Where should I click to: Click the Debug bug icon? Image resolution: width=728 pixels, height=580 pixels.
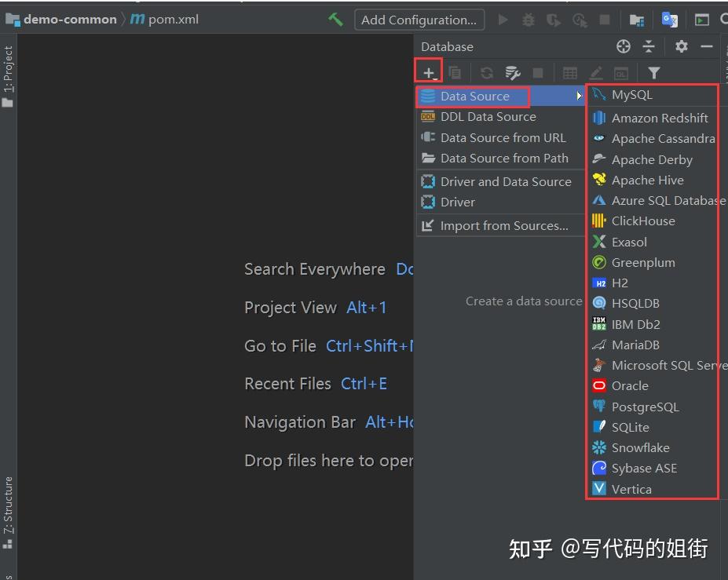pos(529,20)
